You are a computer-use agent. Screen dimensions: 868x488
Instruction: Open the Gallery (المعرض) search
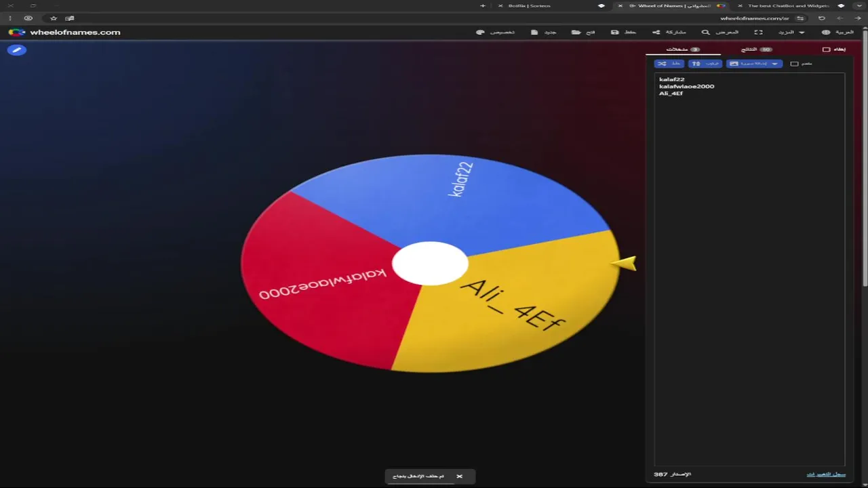719,32
